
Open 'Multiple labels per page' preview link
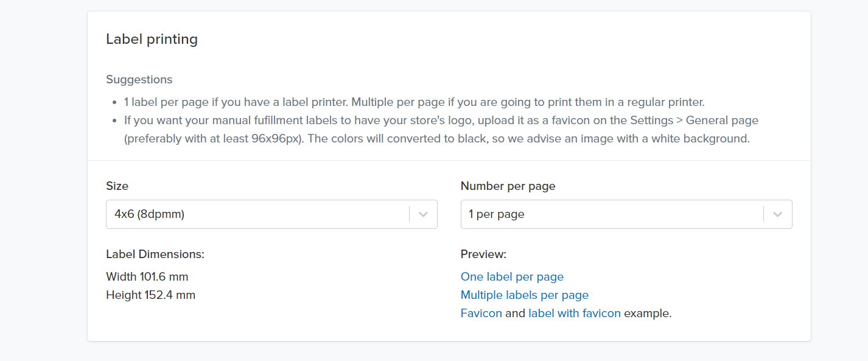tap(524, 295)
